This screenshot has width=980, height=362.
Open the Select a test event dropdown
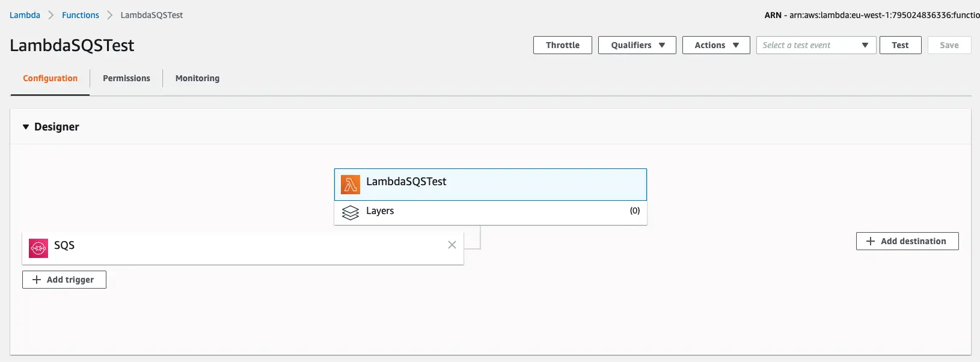(815, 45)
